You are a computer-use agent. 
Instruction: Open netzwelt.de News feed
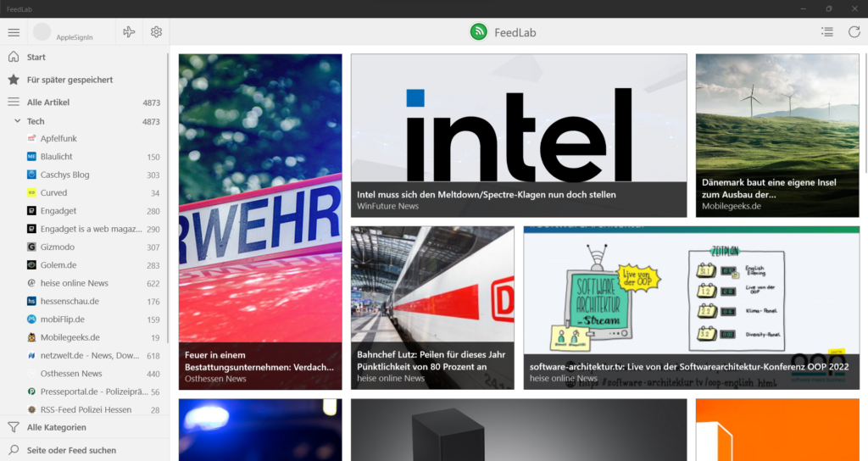click(x=83, y=355)
